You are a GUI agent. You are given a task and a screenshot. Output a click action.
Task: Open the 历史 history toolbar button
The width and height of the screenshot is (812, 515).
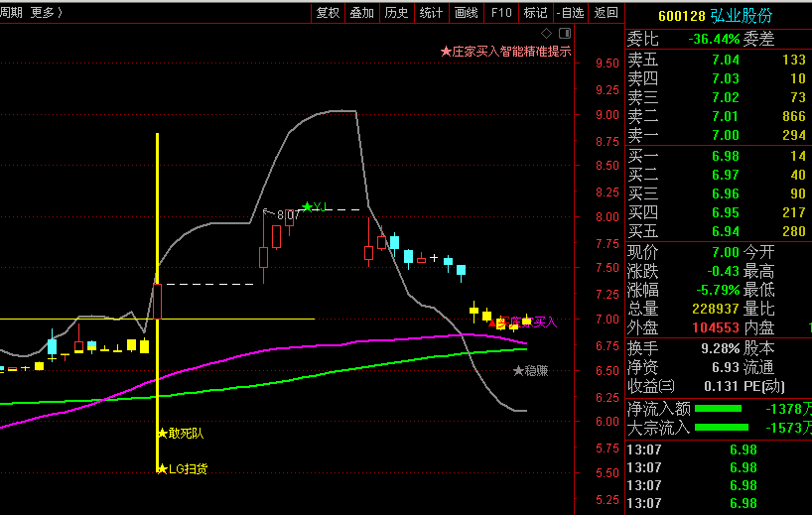coord(397,13)
